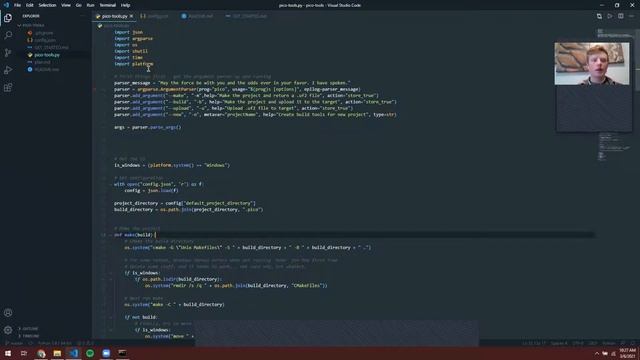Open the Manage gear icon
Screen dimensions: 640x360
click(x=8, y=330)
